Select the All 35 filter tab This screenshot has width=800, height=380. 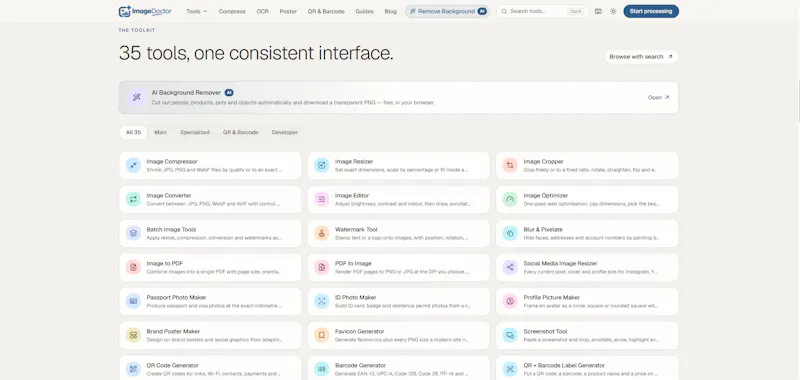point(134,133)
